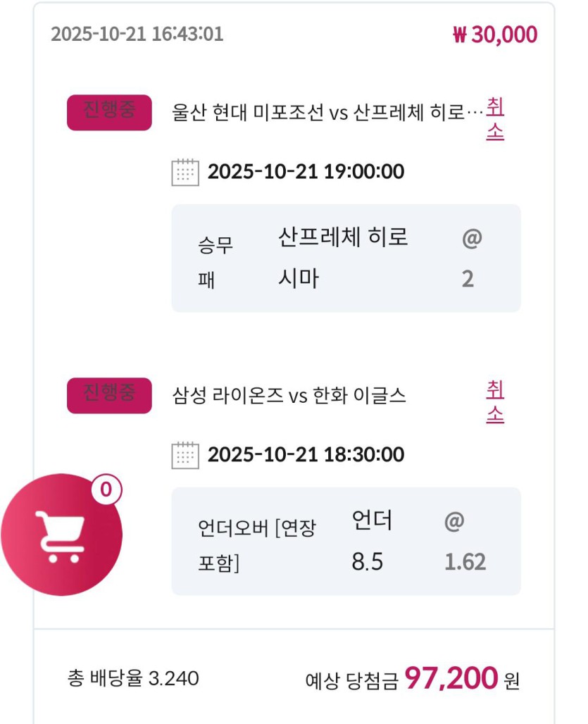Click the ₩ 30,000 stake amount
Screen dimensions: 588x724
494,35
